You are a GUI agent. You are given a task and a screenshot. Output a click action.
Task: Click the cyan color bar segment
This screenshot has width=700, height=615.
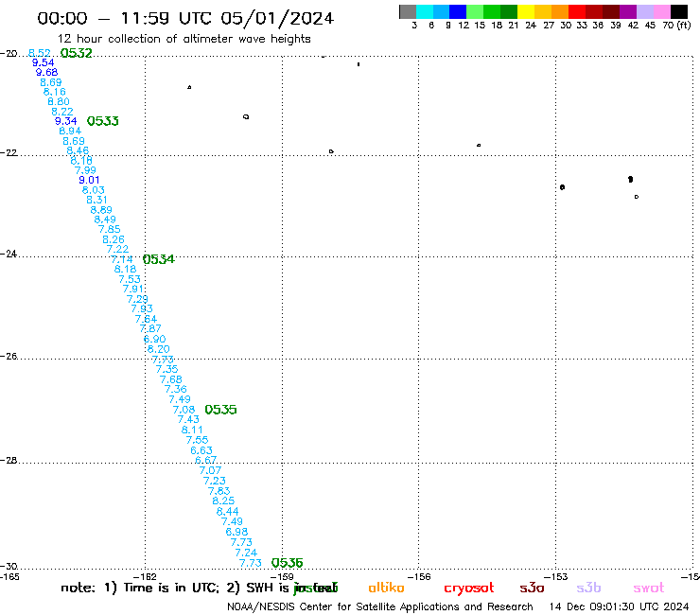tap(425, 11)
